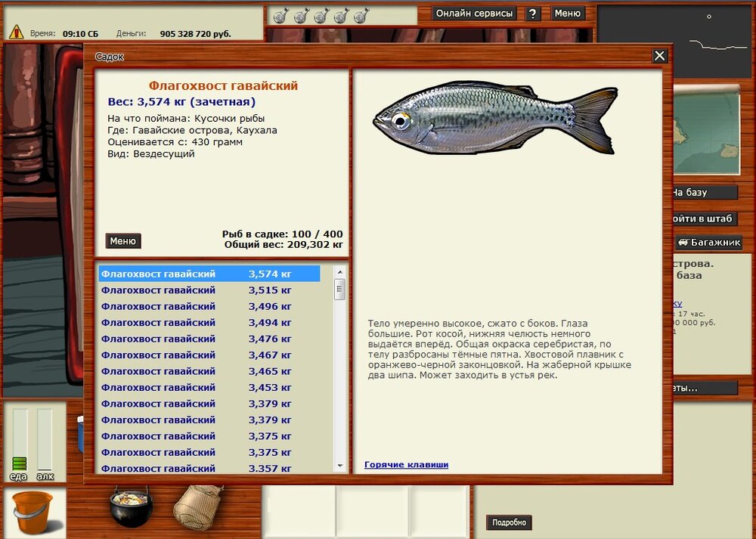Click the last flask icon in top bar
The width and height of the screenshot is (756, 539).
pos(361,15)
